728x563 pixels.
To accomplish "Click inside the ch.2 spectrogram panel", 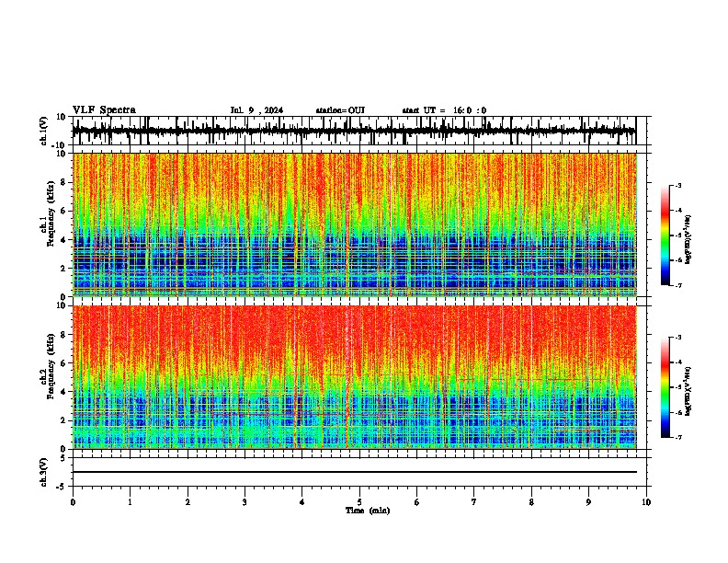I will pos(354,377).
